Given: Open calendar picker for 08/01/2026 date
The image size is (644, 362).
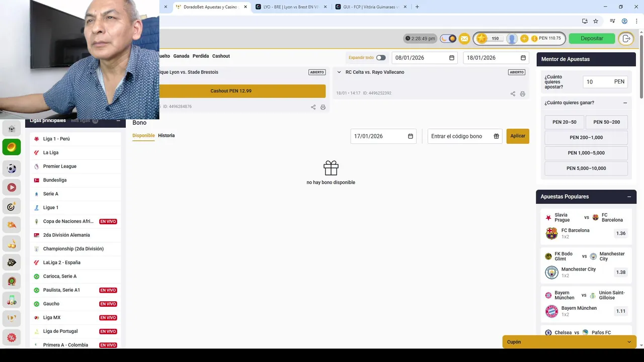Looking at the screenshot, I should [x=452, y=58].
